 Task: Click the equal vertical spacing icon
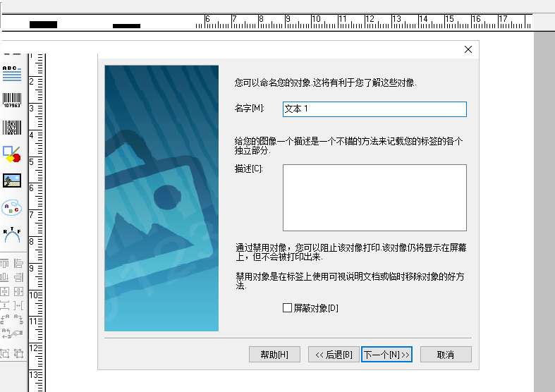tap(5, 305)
